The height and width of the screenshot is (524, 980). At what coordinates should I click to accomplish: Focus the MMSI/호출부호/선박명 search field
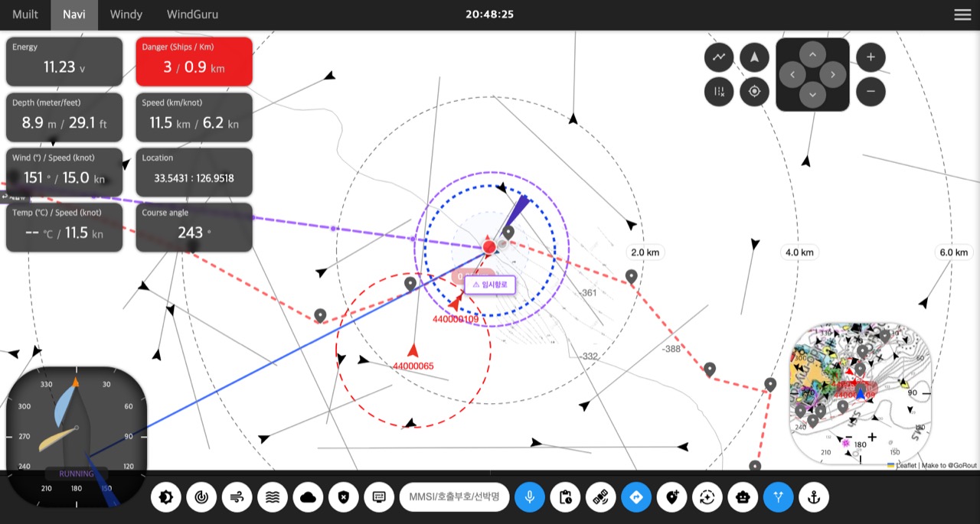455,497
